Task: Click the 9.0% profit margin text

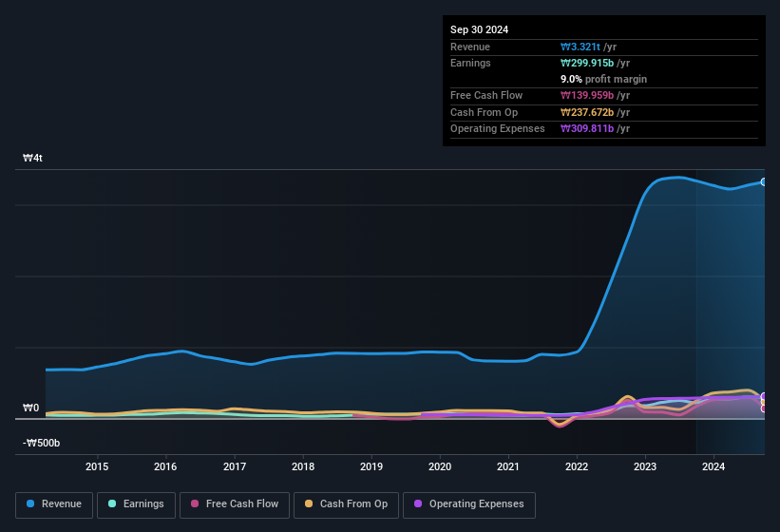Action: point(603,79)
